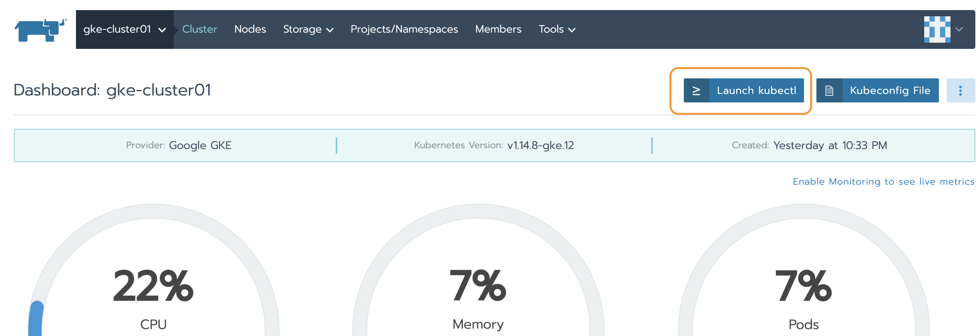Image resolution: width=980 pixels, height=336 pixels.
Task: Click the Created Yesterday at 10:33 PM value
Action: pyautogui.click(x=830, y=145)
